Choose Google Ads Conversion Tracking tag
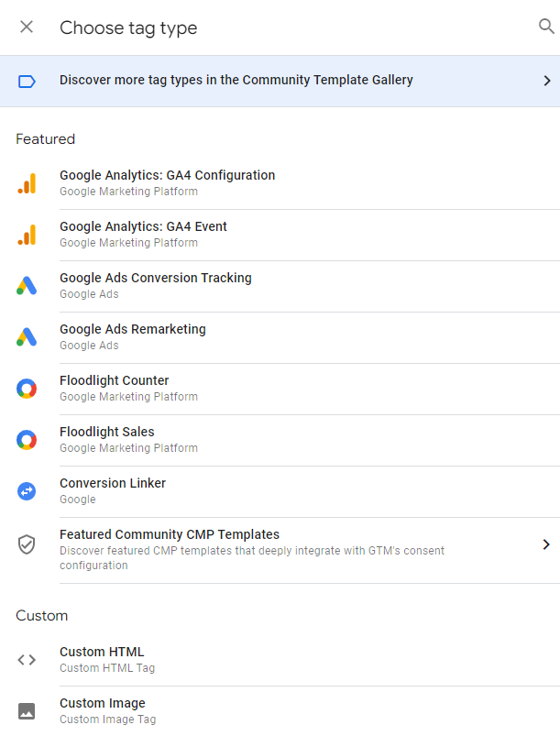This screenshot has width=560, height=736. click(280, 286)
